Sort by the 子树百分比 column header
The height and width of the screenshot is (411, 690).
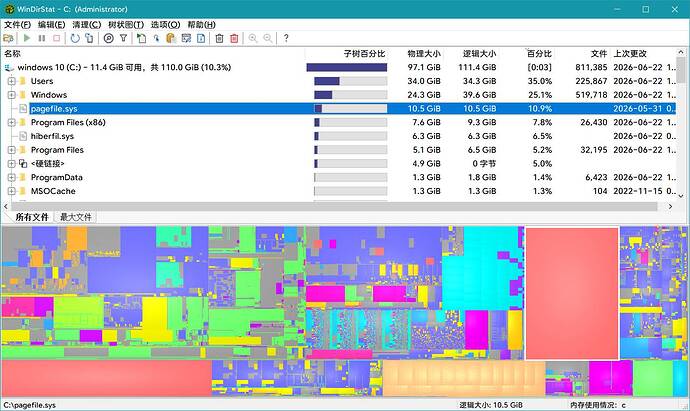click(x=364, y=54)
